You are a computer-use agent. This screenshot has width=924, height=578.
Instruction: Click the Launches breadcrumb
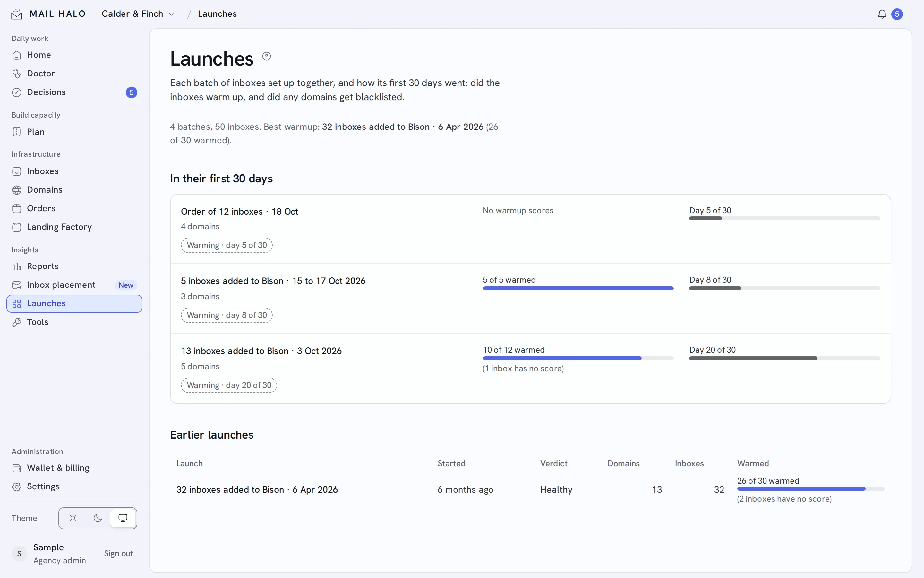tap(217, 14)
